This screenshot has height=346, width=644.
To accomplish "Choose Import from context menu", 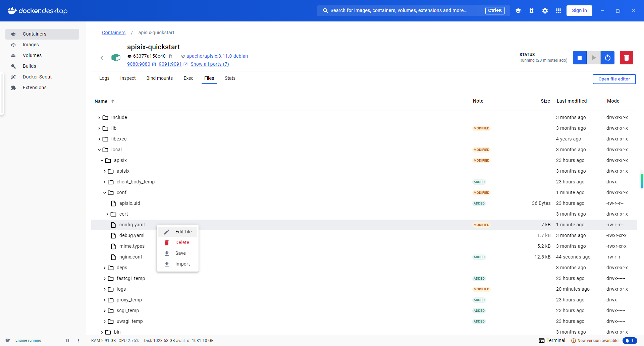I will click(x=177, y=264).
